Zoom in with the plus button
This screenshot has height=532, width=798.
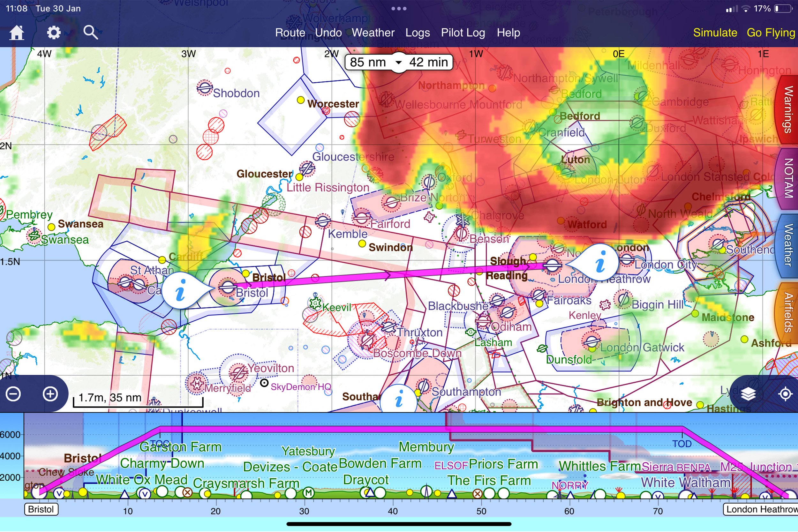(50, 394)
